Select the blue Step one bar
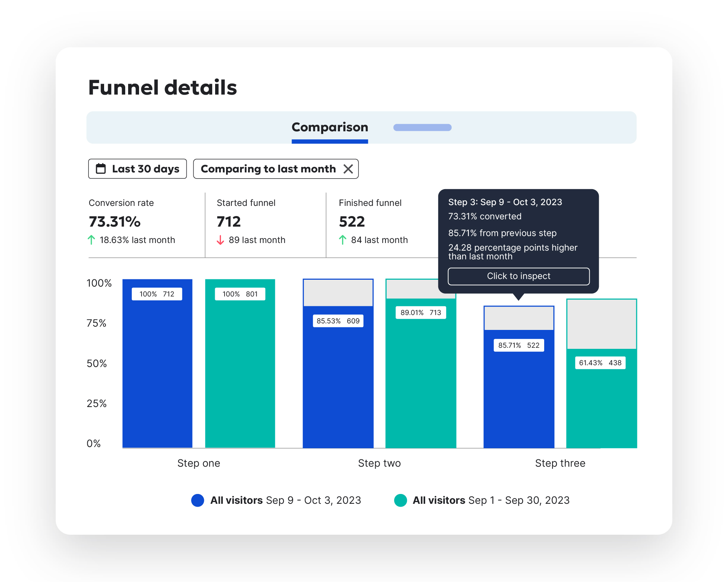This screenshot has width=728, height=582. coord(157,364)
